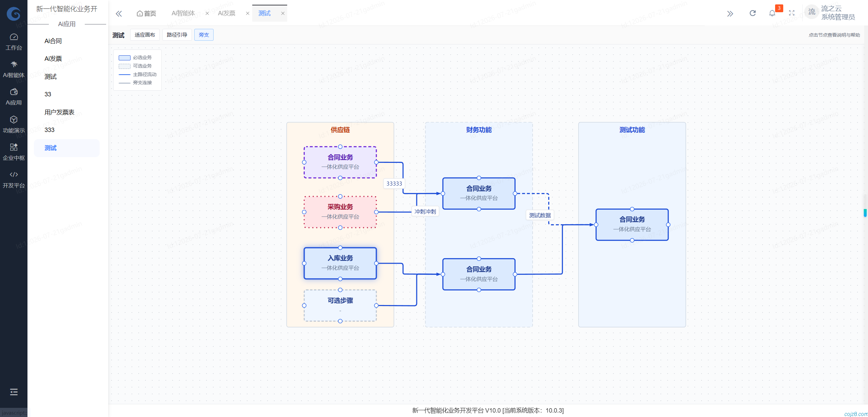
Task: Open the 开发平台 code icon
Action: click(x=14, y=174)
